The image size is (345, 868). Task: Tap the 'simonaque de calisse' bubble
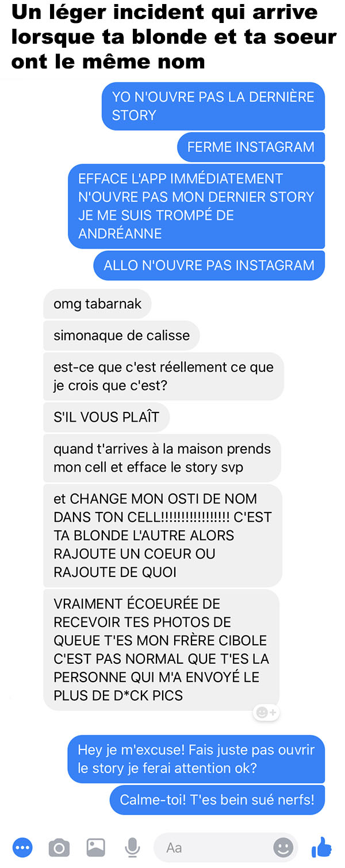[121, 335]
